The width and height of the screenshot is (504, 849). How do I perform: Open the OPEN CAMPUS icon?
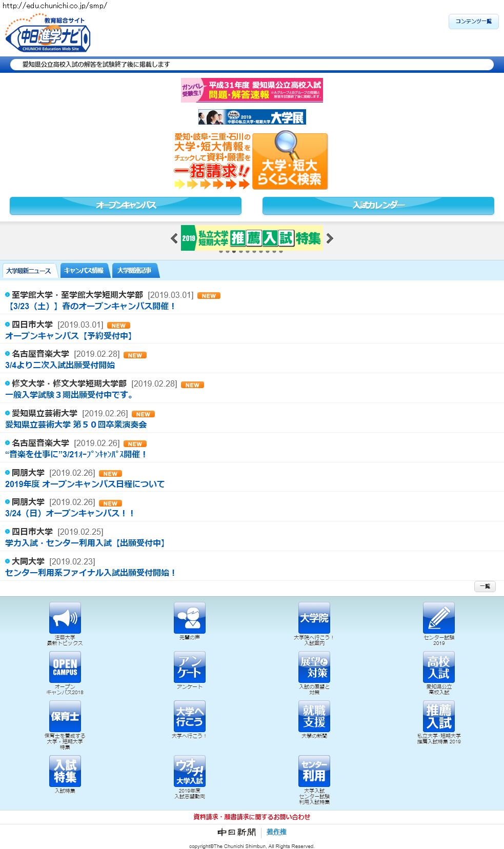(x=65, y=667)
